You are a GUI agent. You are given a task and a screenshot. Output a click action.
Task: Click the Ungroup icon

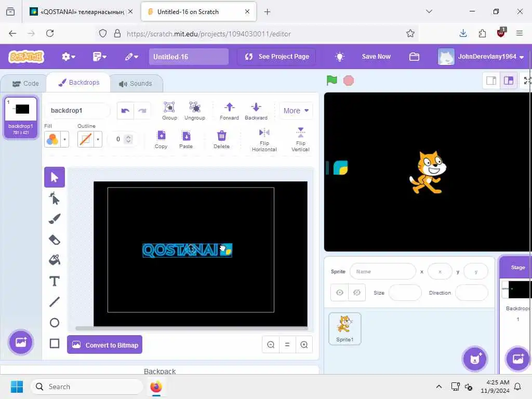coord(195,111)
